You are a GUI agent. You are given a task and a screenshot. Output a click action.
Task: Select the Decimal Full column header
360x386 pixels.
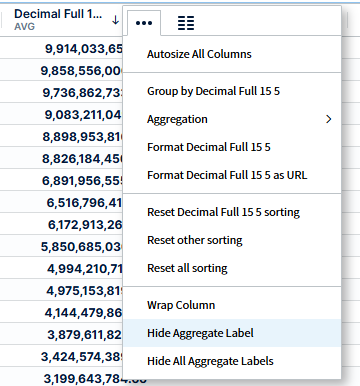58,14
